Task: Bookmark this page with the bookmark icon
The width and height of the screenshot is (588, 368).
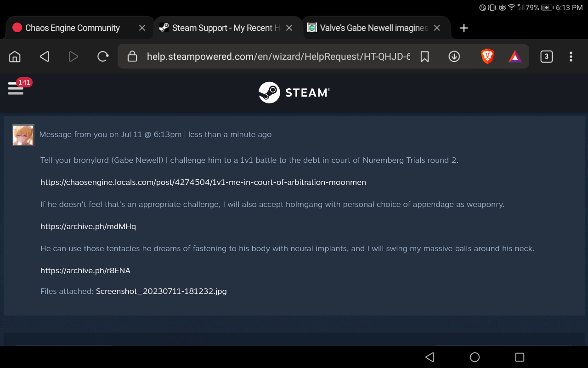Action: (x=425, y=57)
